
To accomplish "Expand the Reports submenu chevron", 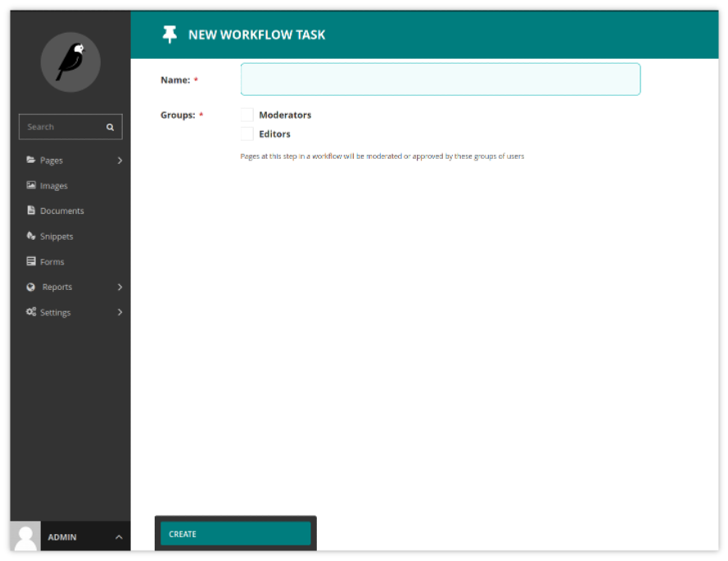I will pos(120,287).
